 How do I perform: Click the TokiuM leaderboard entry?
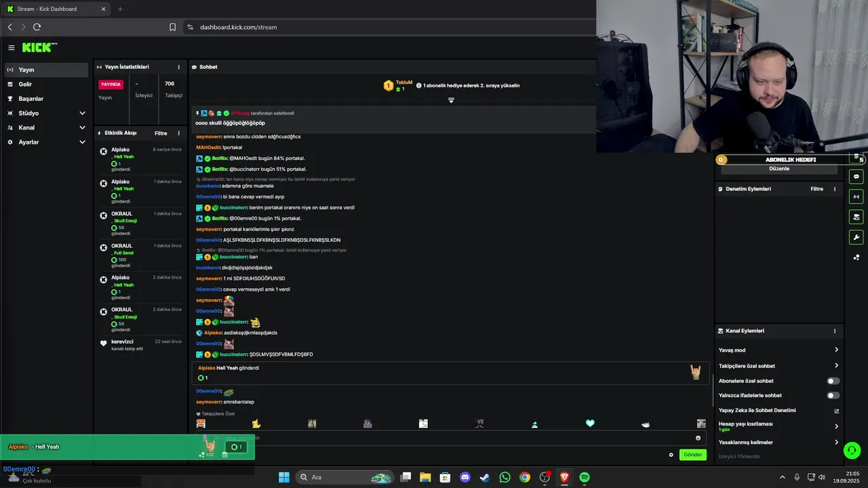[399, 85]
